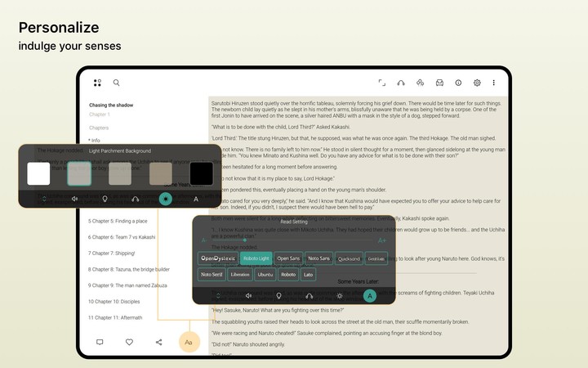The image size is (588, 368).
Task: Pick the black background color swatch
Action: coord(201,173)
